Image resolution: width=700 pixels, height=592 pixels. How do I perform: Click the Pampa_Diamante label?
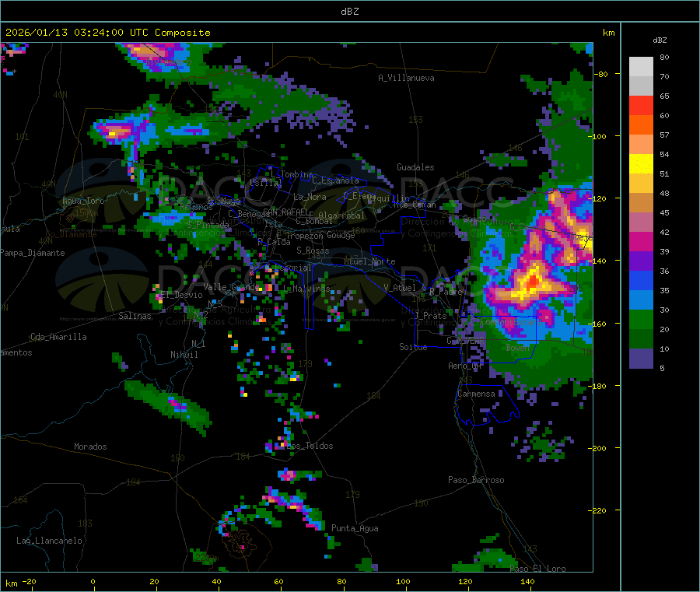pos(33,253)
